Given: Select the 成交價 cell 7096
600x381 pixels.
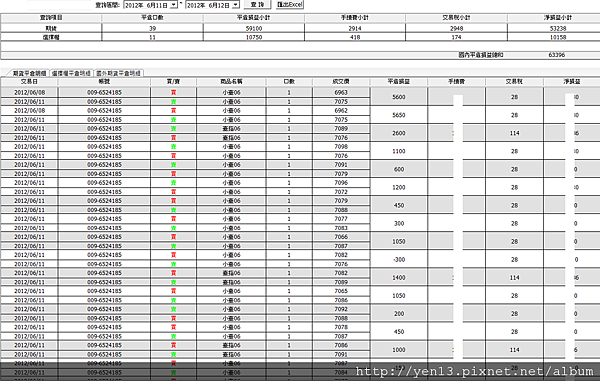Looking at the screenshot, I should pyautogui.click(x=341, y=182).
